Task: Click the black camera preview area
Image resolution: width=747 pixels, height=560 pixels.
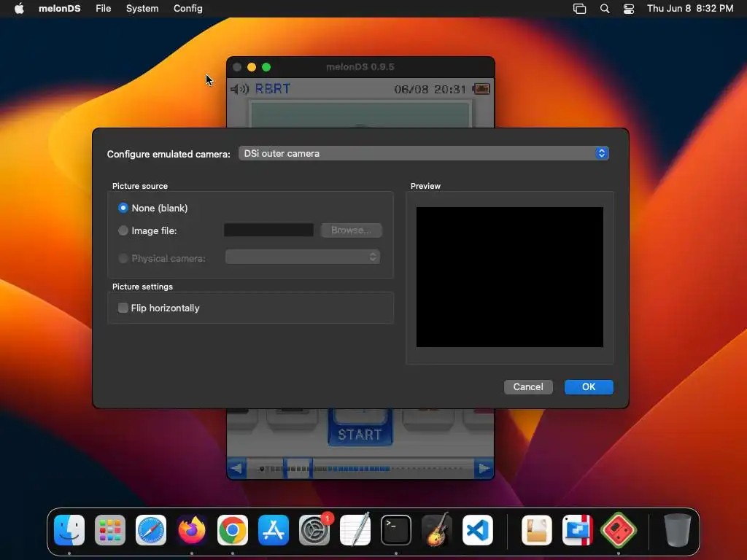Action: [x=510, y=276]
